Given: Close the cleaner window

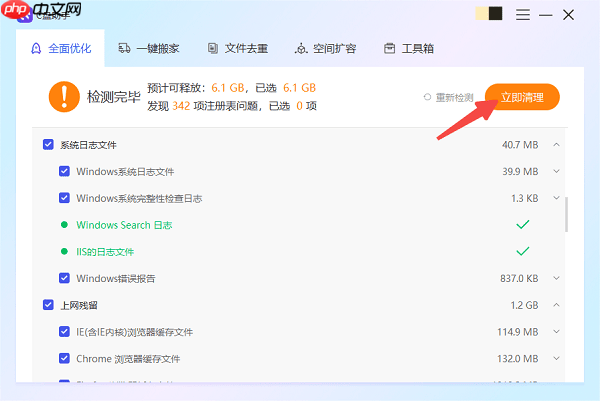Looking at the screenshot, I should 569,15.
